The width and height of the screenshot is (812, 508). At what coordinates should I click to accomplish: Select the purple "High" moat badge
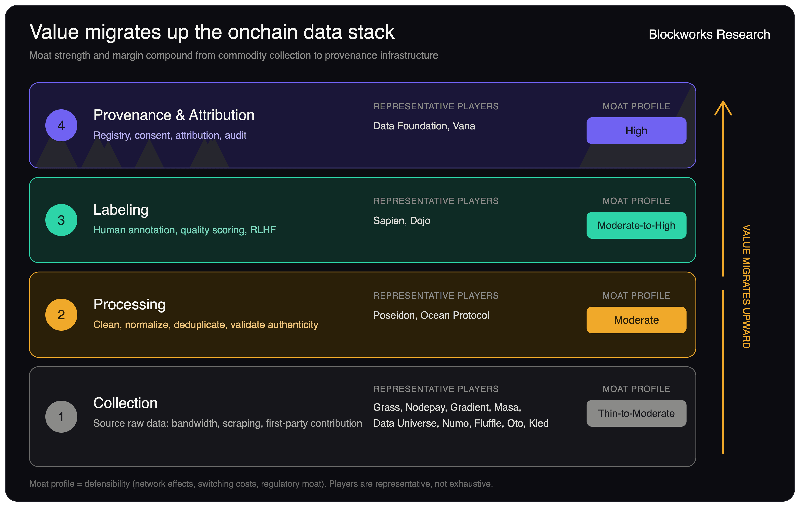(636, 131)
